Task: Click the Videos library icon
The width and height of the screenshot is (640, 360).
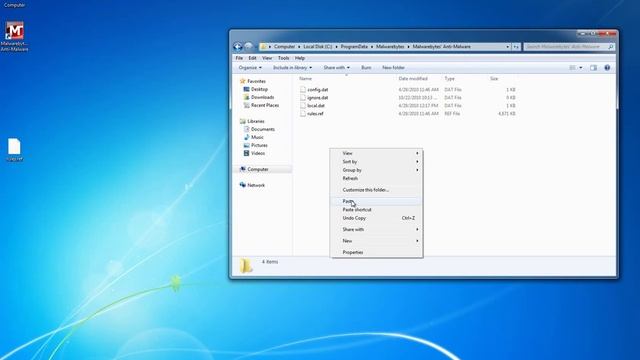Action: pyautogui.click(x=247, y=153)
